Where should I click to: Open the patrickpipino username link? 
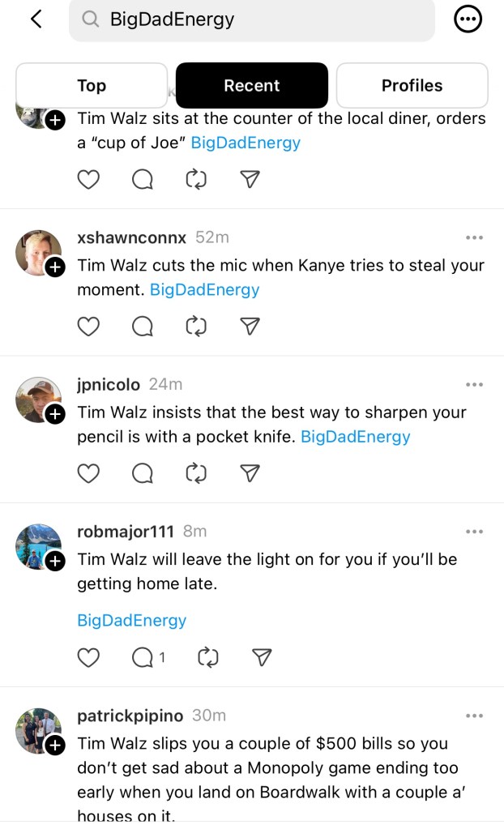(130, 716)
